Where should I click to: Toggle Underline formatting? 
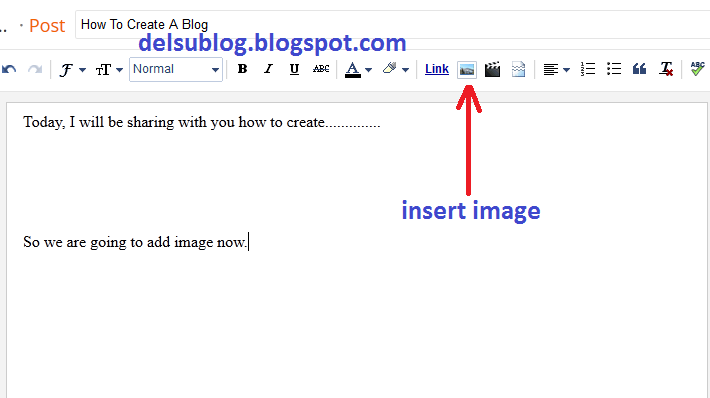(x=294, y=69)
